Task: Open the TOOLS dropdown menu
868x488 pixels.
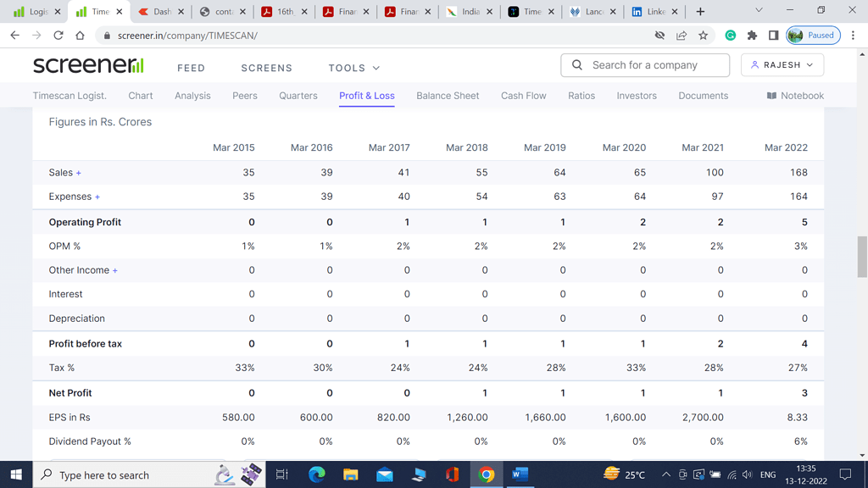Action: point(353,68)
